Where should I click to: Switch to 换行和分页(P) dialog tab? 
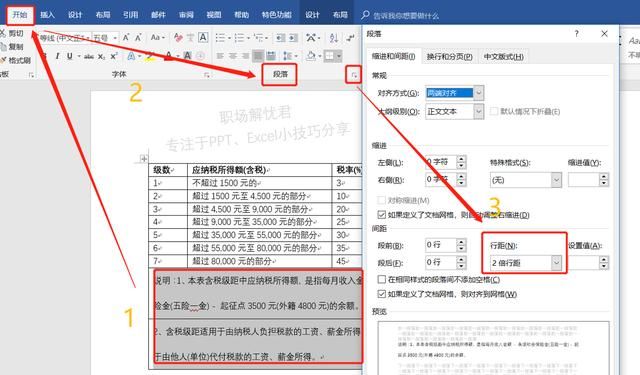(x=449, y=57)
